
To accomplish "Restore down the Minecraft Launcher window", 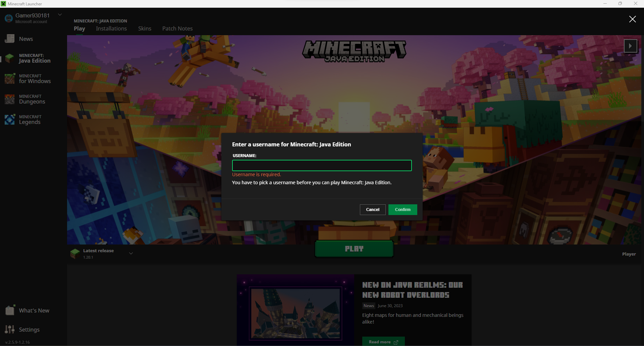I will pyautogui.click(x=620, y=4).
